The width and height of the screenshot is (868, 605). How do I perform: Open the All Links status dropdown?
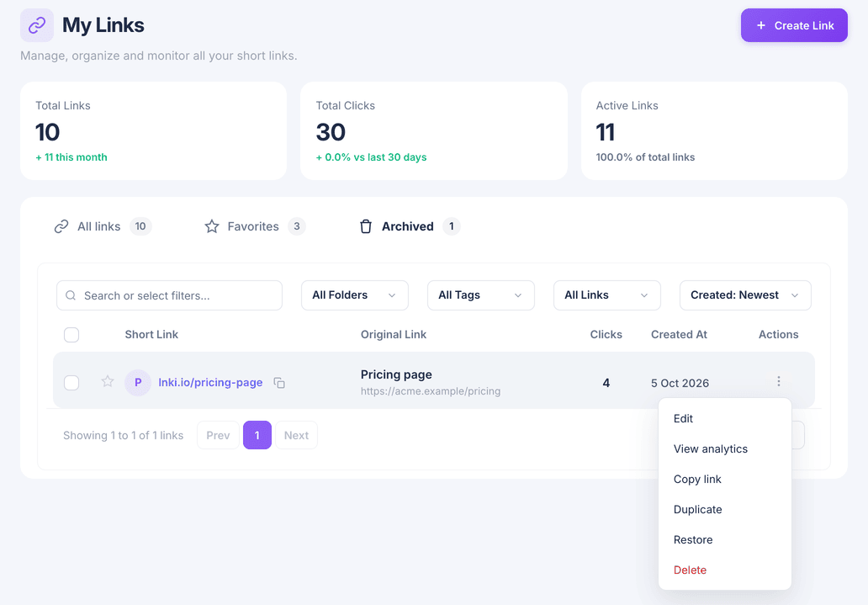[607, 295]
